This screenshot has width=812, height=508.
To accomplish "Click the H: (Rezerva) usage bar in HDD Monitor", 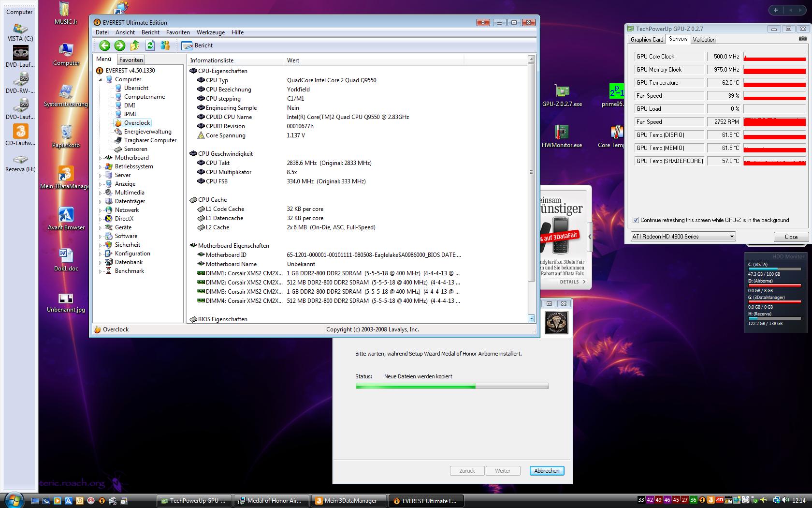I will coord(774,318).
